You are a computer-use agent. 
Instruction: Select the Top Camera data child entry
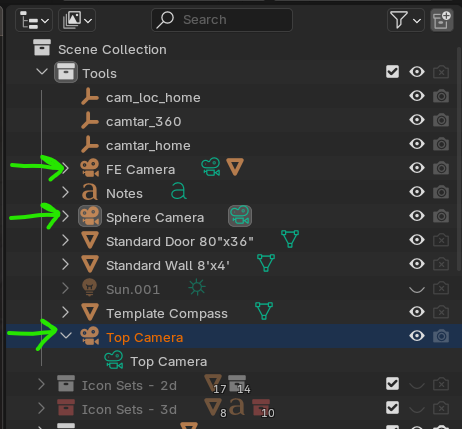click(x=168, y=362)
